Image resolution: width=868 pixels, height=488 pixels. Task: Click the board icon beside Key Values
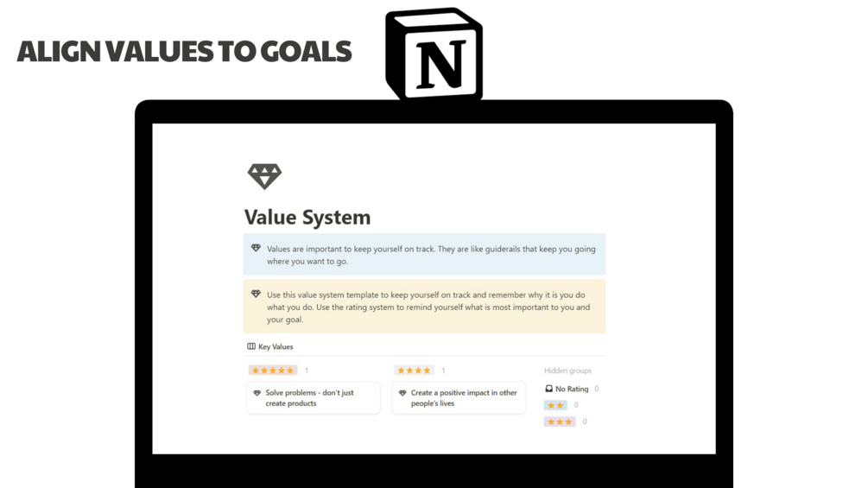pyautogui.click(x=251, y=346)
